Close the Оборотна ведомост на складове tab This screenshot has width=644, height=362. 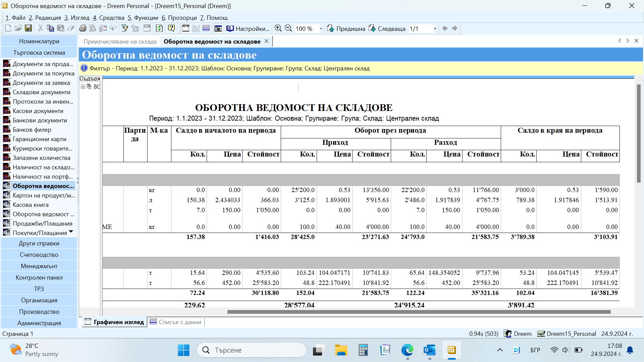(x=267, y=41)
